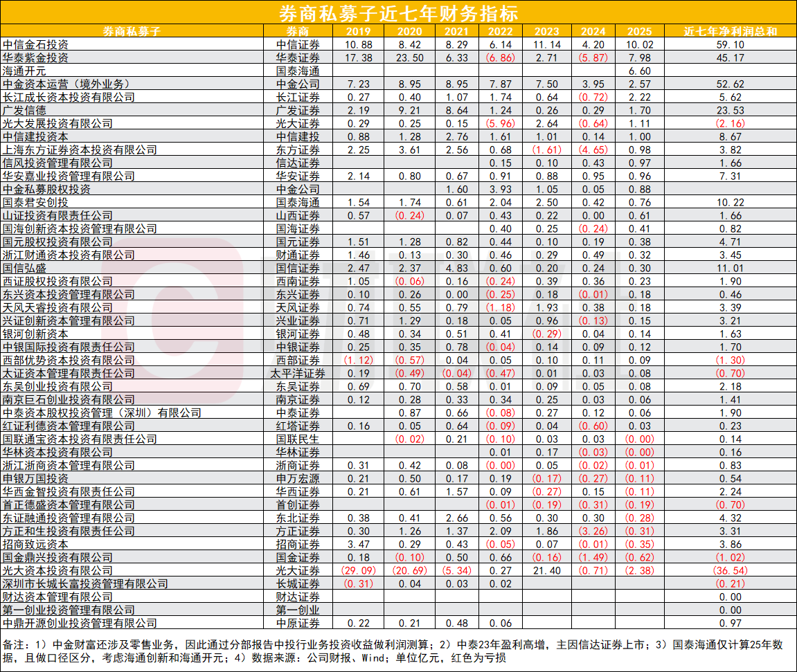Click the cell 华安嘉业投资管理有限公司
797x672 pixels.
[x=69, y=176]
